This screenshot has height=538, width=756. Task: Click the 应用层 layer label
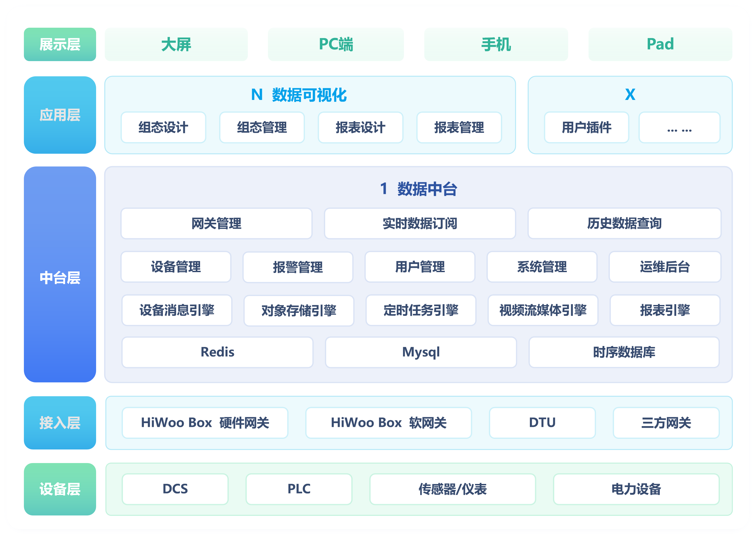60,115
